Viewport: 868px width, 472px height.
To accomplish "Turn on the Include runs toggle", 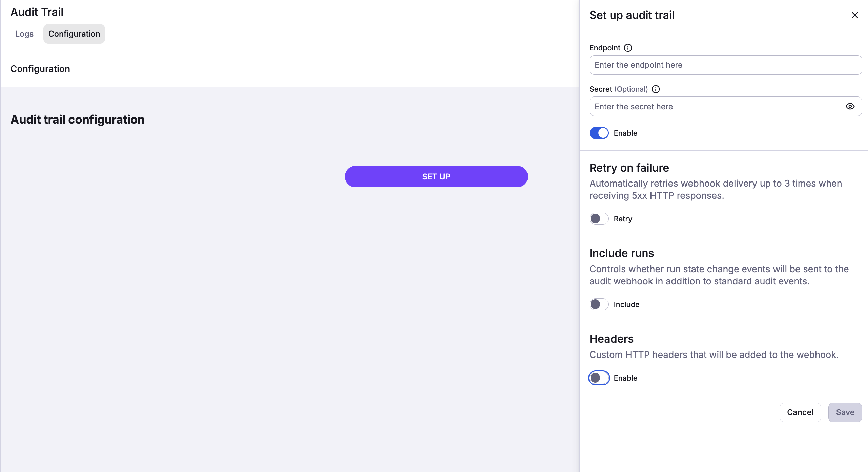I will click(599, 304).
